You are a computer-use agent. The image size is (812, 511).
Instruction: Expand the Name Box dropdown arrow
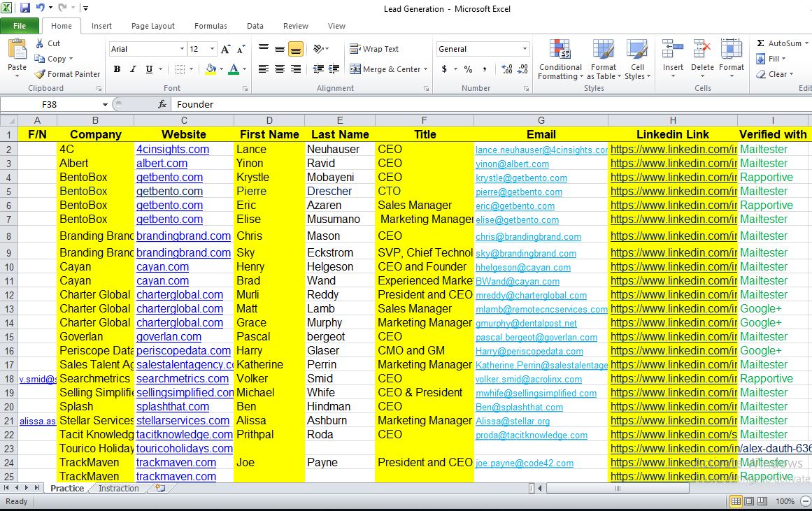tap(105, 105)
